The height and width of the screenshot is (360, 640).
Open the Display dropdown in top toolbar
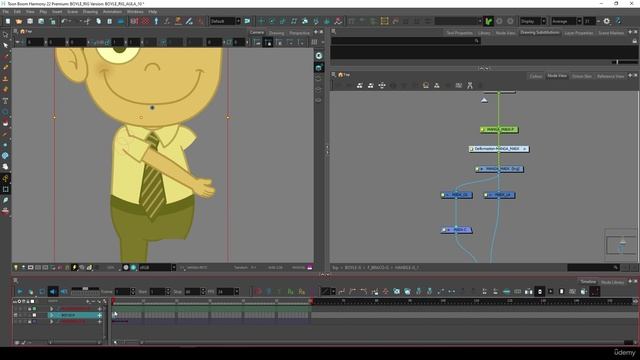[533, 21]
